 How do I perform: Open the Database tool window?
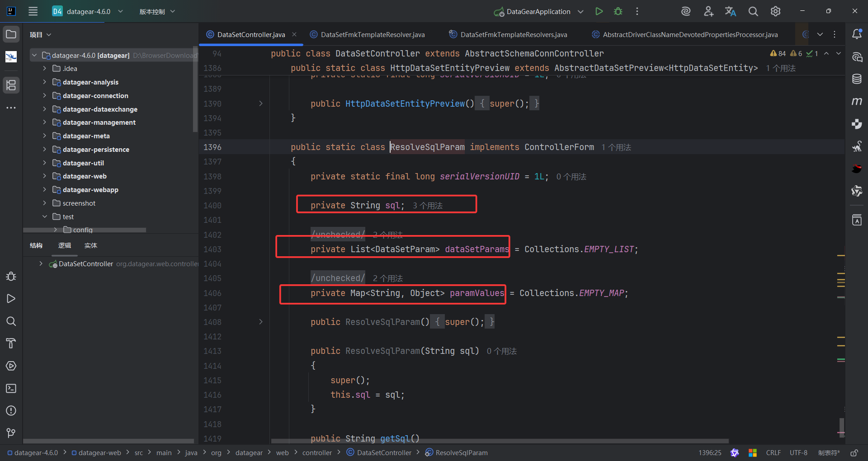point(857,79)
